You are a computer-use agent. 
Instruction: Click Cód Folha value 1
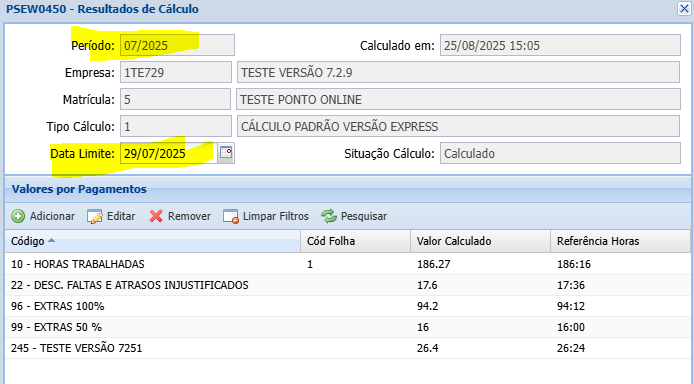pyautogui.click(x=310, y=264)
